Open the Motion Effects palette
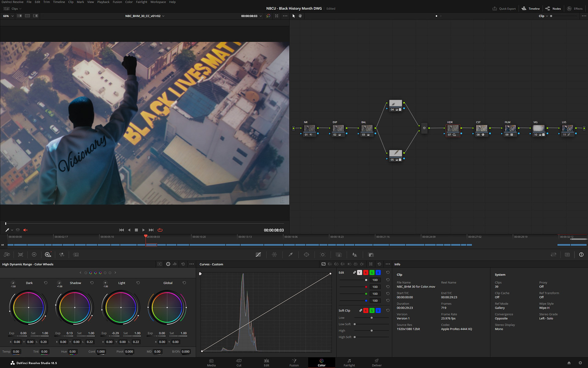 pyautogui.click(x=76, y=255)
